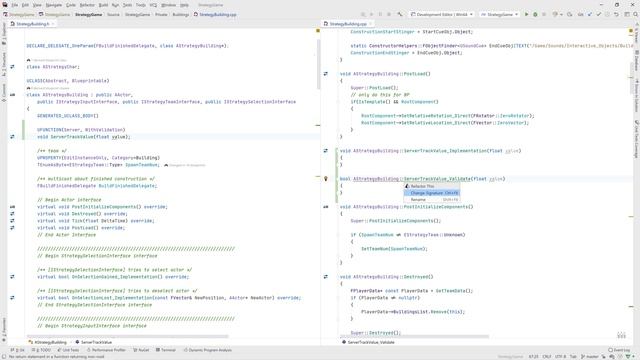Click the stop icon in run toolbar
Screen dimensions: 640x360
pos(544,14)
